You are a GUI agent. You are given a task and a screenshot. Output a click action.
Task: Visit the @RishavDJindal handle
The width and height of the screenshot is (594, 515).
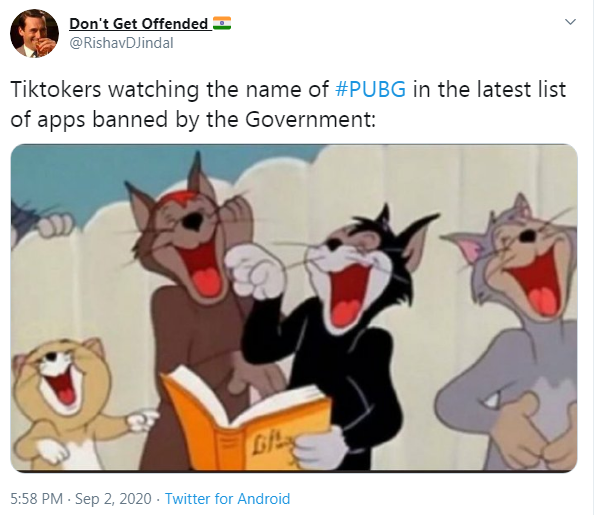pyautogui.click(x=121, y=43)
